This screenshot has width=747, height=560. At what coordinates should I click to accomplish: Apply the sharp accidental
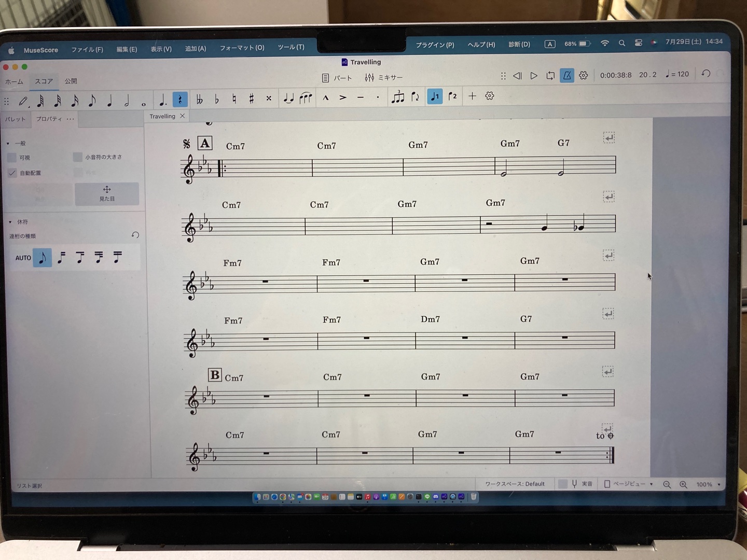[251, 99]
